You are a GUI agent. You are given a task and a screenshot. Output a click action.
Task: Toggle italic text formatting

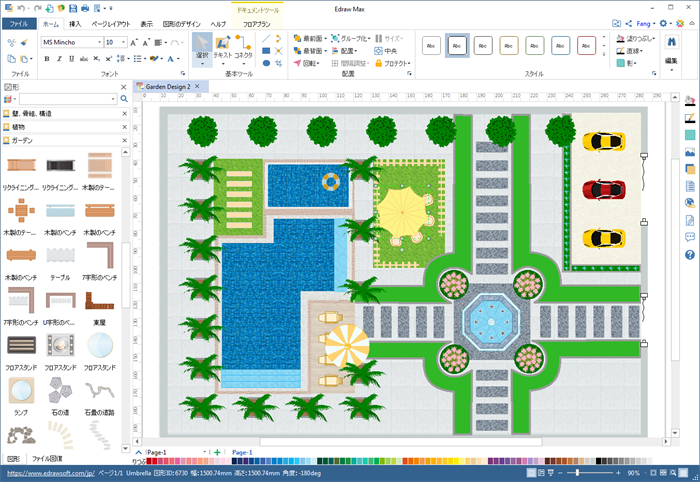tap(58, 59)
